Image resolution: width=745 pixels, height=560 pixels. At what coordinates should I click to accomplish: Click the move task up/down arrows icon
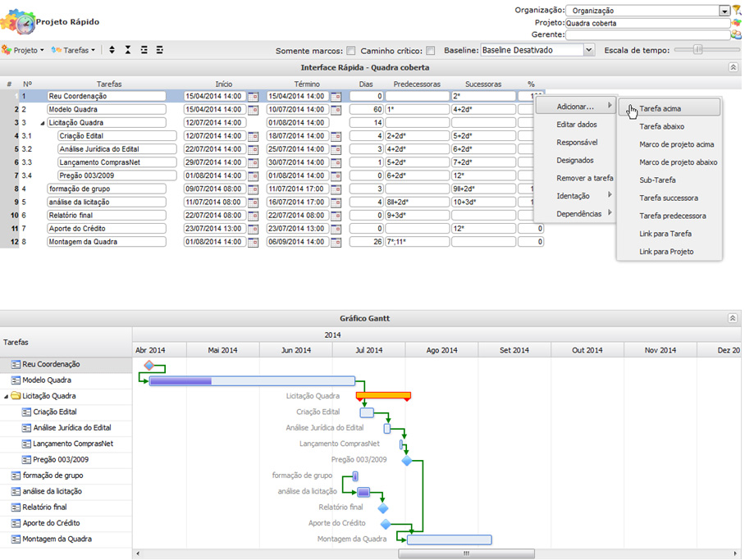point(112,50)
